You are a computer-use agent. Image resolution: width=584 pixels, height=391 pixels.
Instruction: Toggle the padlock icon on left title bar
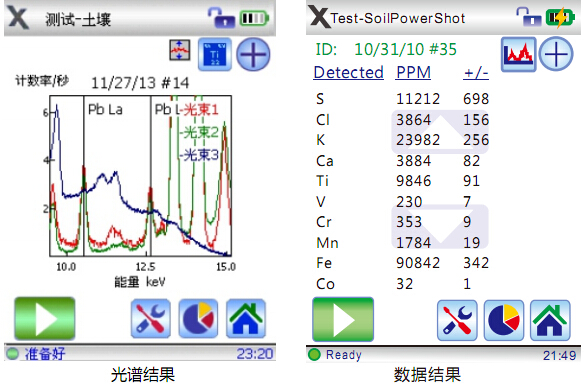[221, 18]
